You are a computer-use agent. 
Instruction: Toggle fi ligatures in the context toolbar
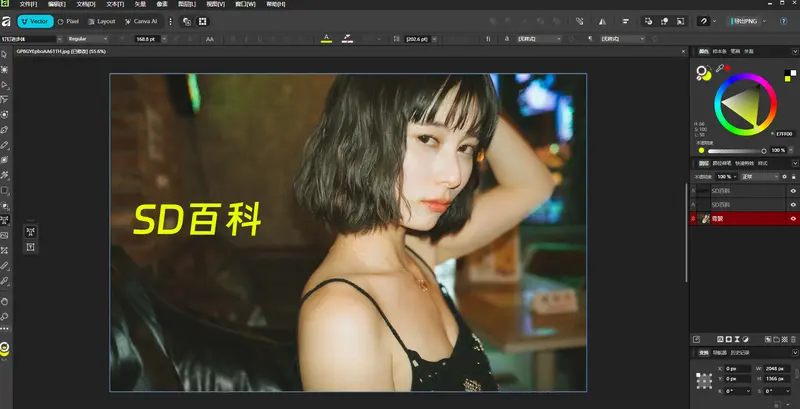tap(488, 39)
